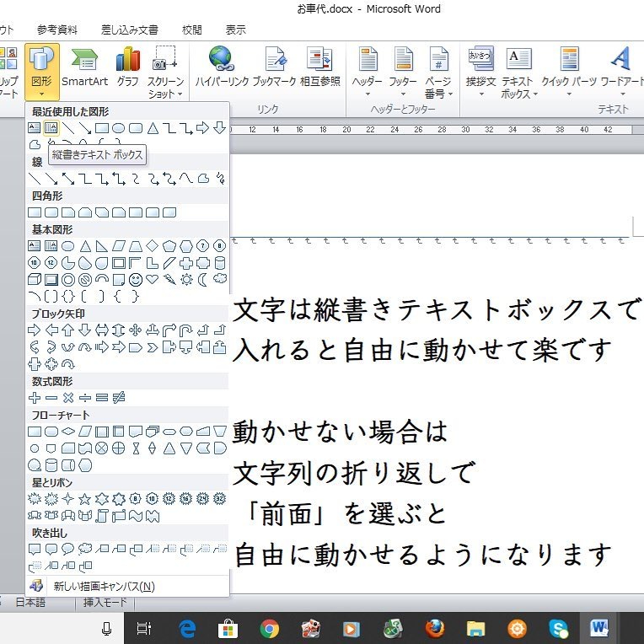Image resolution: width=644 pixels, height=644 pixels.
Task: Expand the フッター footer dropdown
Action: 403,72
